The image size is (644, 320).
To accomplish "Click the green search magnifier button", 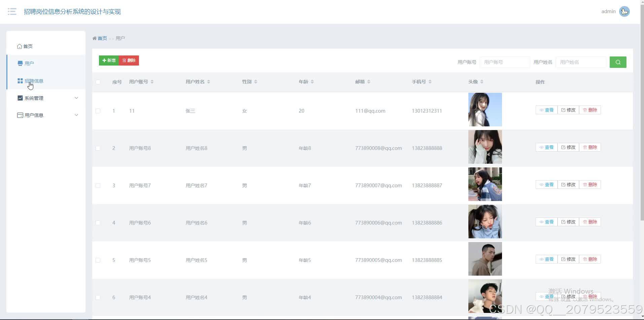I will pyautogui.click(x=618, y=62).
